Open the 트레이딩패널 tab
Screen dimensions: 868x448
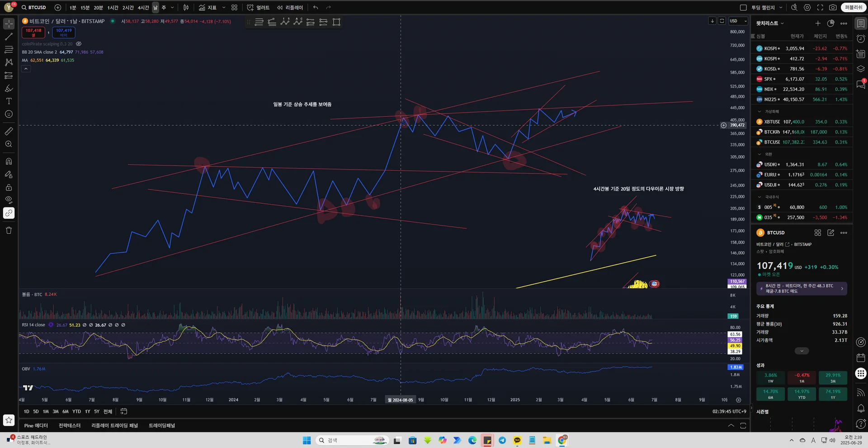point(162,426)
